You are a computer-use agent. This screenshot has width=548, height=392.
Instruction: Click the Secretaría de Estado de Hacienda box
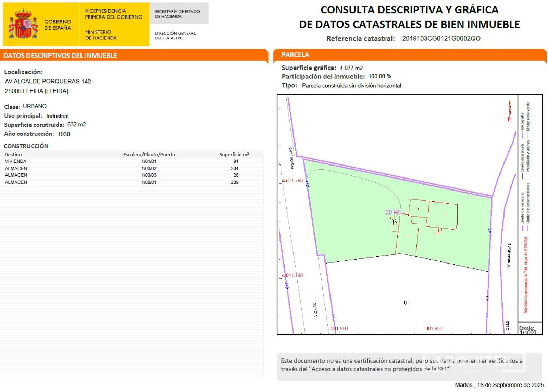[178, 14]
